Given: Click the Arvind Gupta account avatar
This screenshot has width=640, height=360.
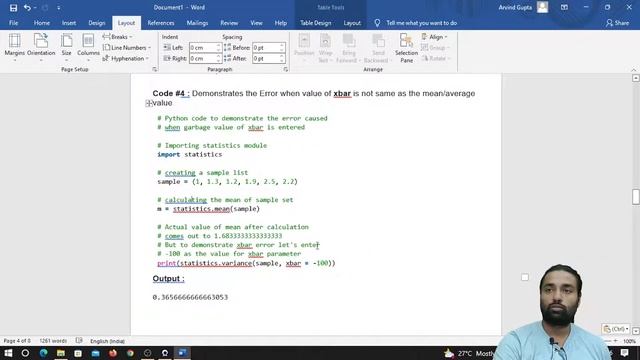Looking at the screenshot, I should coord(542,7).
